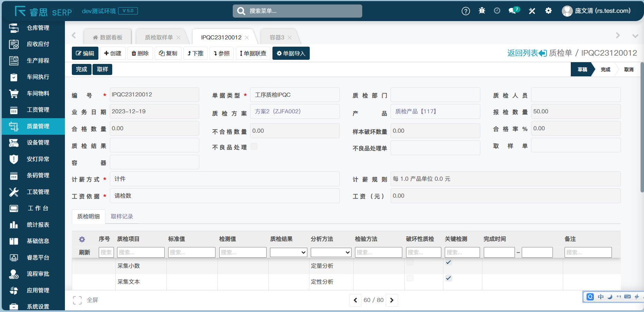Toggle 破坏性质检 checkbox for 采集文本 row
The width and height of the screenshot is (644, 312).
pyautogui.click(x=410, y=278)
